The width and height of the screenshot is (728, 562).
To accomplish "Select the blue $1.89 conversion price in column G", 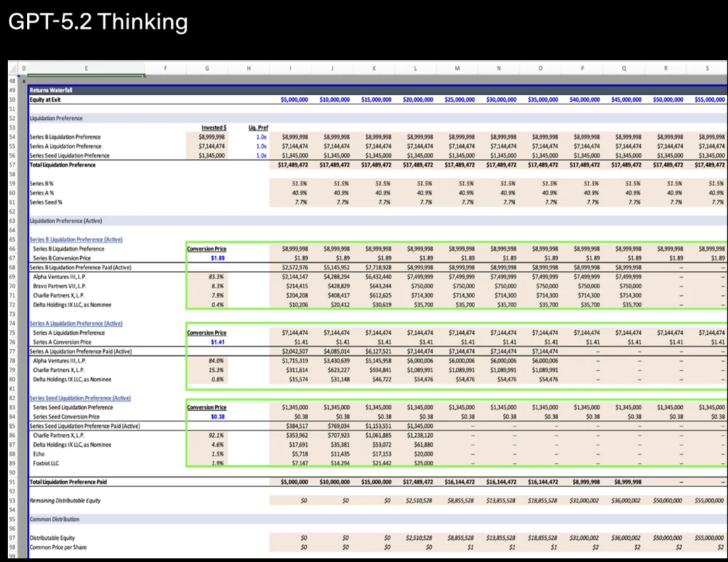I will tap(218, 258).
